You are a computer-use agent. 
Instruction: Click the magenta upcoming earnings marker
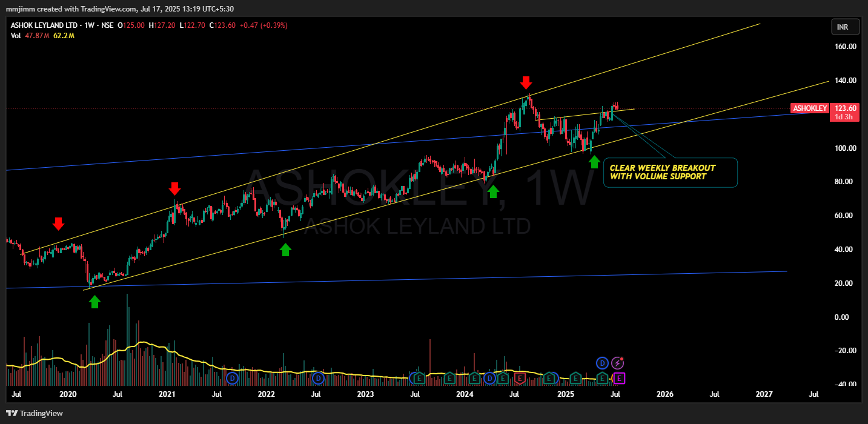tap(619, 379)
